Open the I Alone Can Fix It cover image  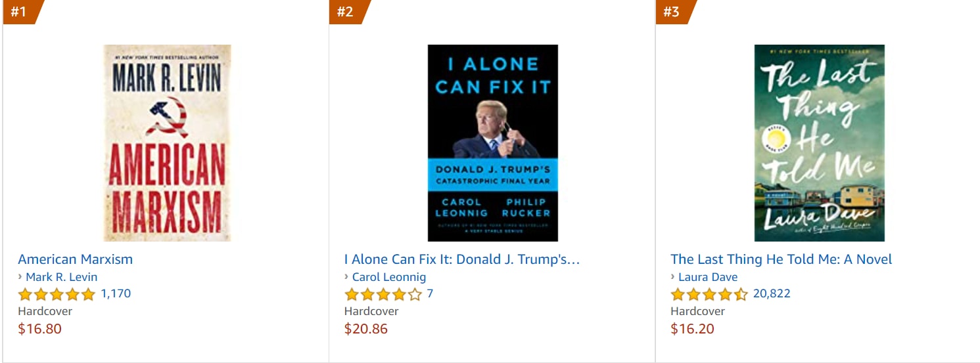[x=493, y=143]
